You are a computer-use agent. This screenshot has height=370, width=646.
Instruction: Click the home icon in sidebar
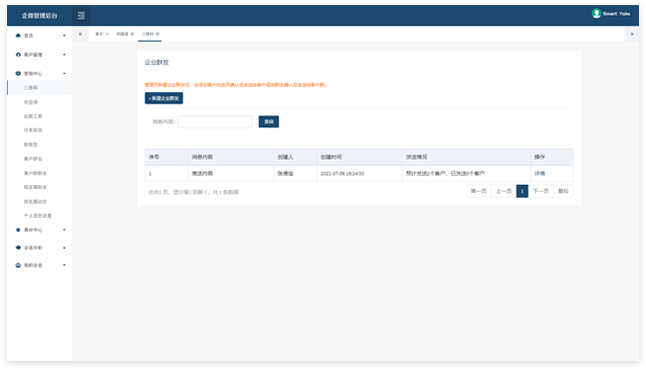click(x=18, y=35)
